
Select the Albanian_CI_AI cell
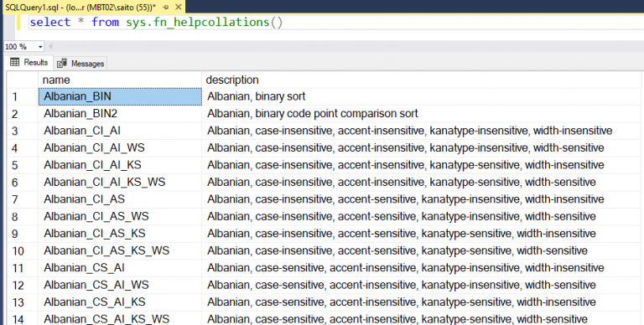tap(121, 131)
